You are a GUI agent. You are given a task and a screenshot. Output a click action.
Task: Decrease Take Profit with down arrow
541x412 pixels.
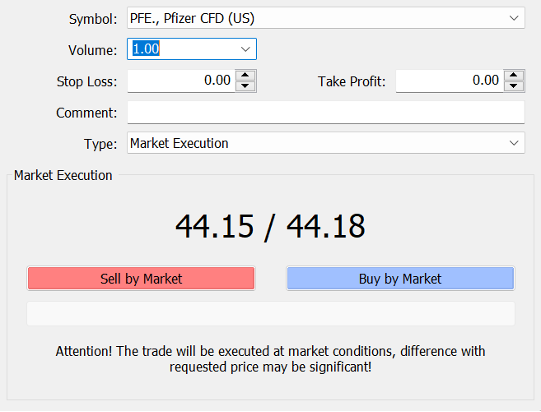click(513, 86)
